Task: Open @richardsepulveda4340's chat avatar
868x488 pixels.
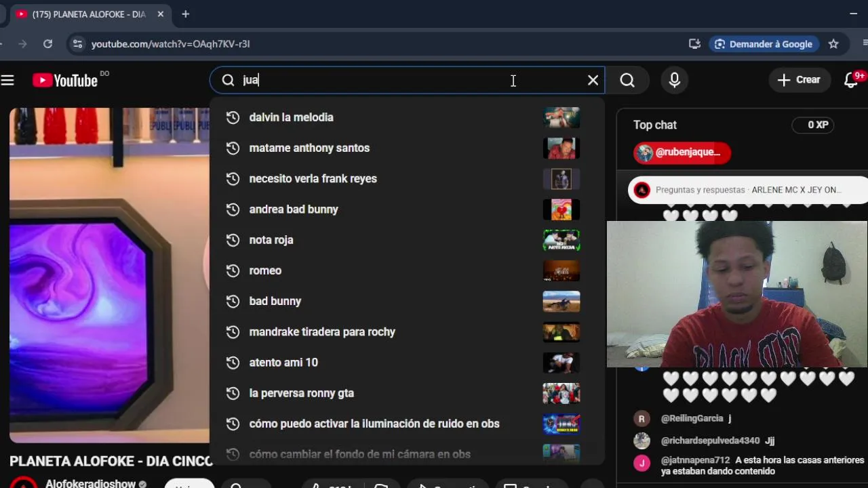Action: [x=642, y=441]
